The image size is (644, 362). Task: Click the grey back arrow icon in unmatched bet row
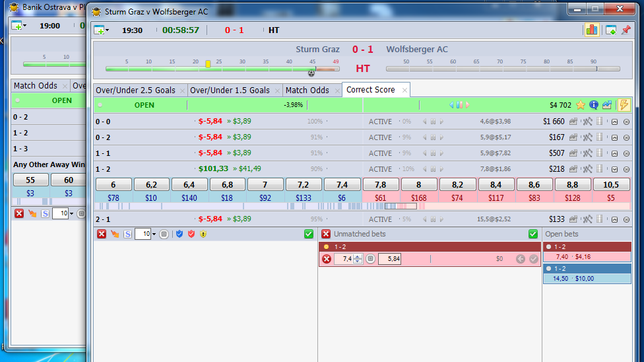(x=521, y=259)
